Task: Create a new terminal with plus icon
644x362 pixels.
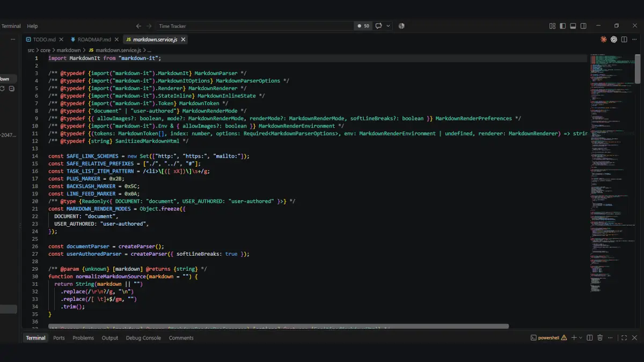Action: (574, 338)
